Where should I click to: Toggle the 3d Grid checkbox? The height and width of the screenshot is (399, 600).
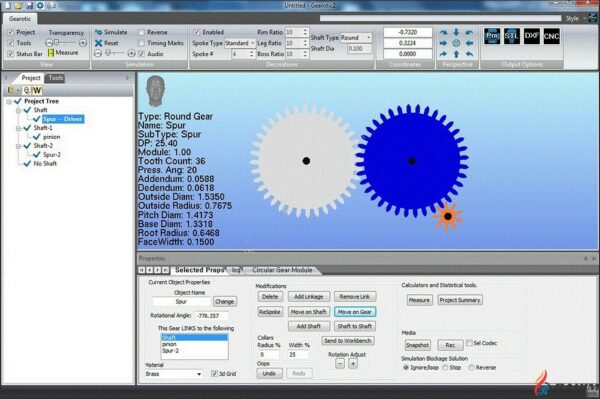tap(214, 373)
